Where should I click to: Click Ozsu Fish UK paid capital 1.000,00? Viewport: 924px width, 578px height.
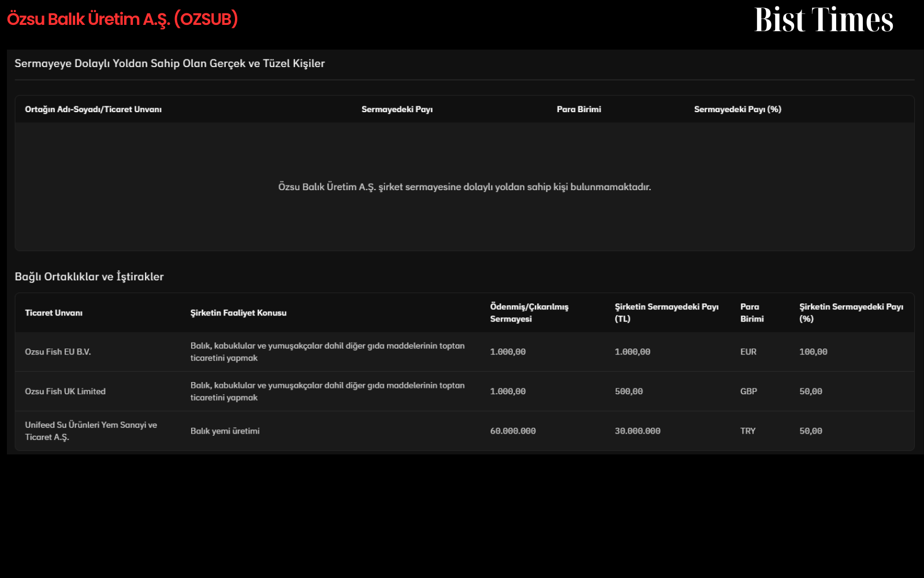click(508, 391)
